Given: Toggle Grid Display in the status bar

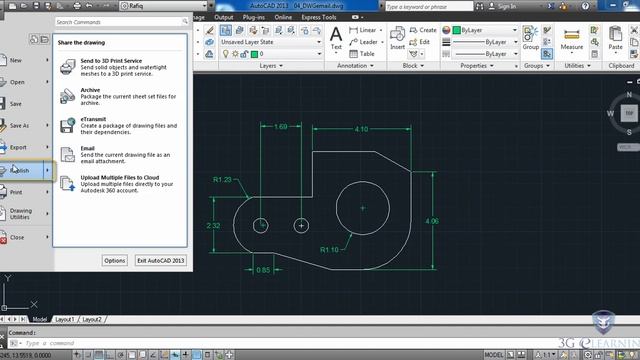Looking at the screenshot, I should tap(99, 355).
